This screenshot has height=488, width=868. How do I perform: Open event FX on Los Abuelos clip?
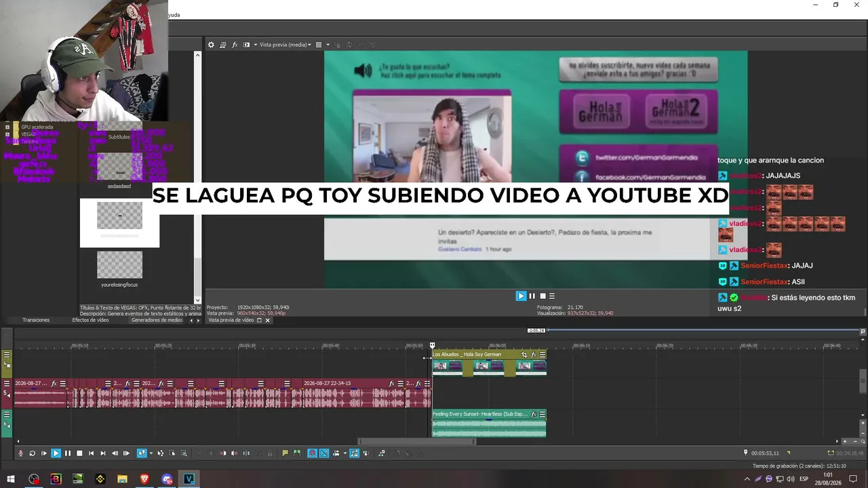point(534,354)
